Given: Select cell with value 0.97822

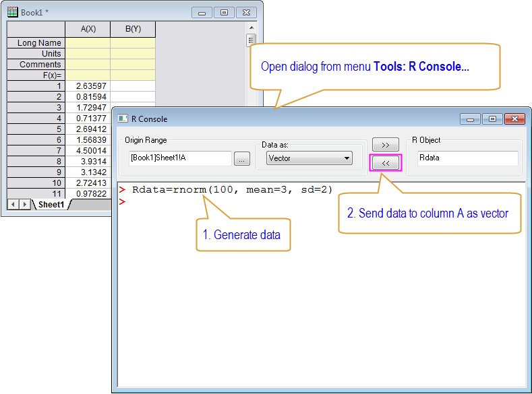Looking at the screenshot, I should (x=88, y=194).
